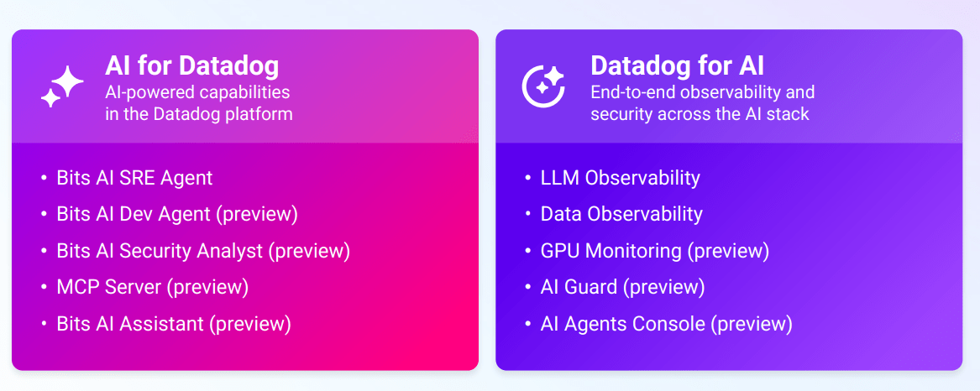Screen dimensions: 980x391
Task: Open Bits AI Dev Agent (preview)
Action: [177, 214]
